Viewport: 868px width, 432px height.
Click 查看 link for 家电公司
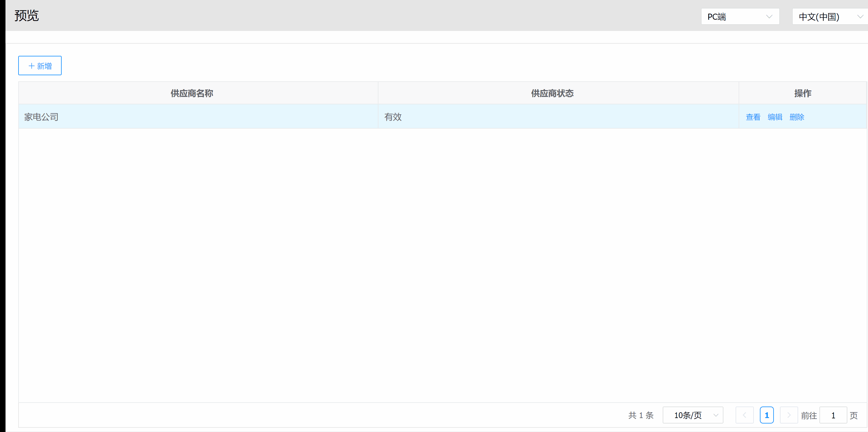[x=753, y=117]
